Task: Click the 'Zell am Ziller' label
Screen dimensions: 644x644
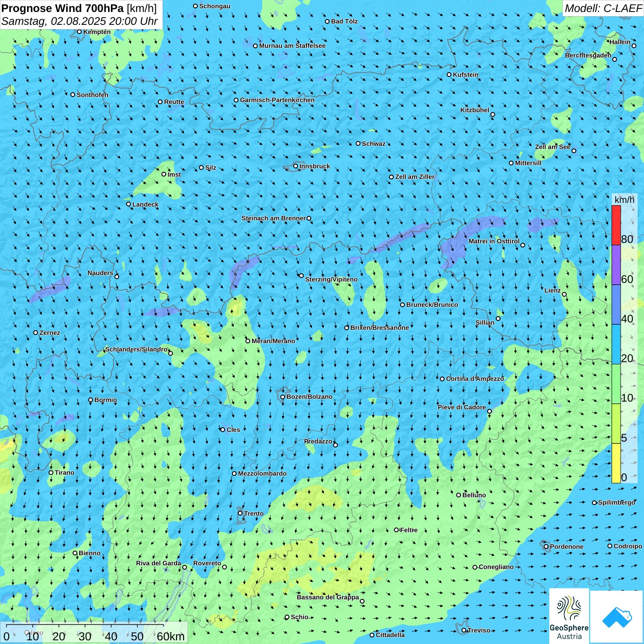Action: 415,177
